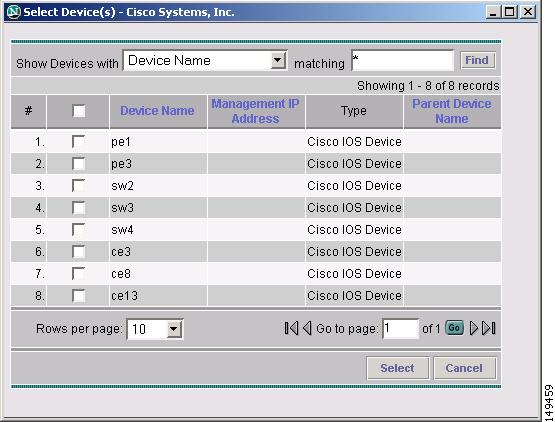This screenshot has width=555, height=422.
Task: Close the Select Device(s) window
Action: pyautogui.click(x=528, y=12)
